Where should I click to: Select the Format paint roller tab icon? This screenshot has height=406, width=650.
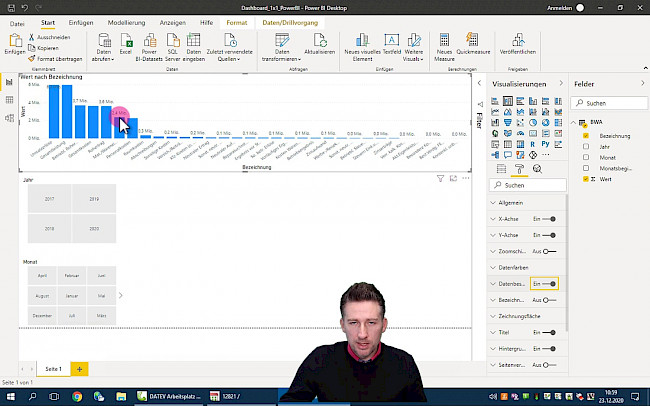[x=517, y=169]
